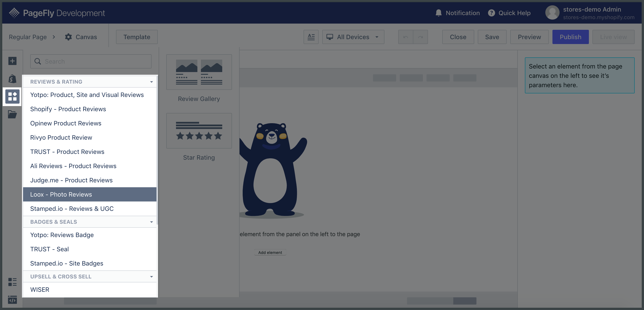Open the Add element plus sidebar icon

tap(12, 61)
